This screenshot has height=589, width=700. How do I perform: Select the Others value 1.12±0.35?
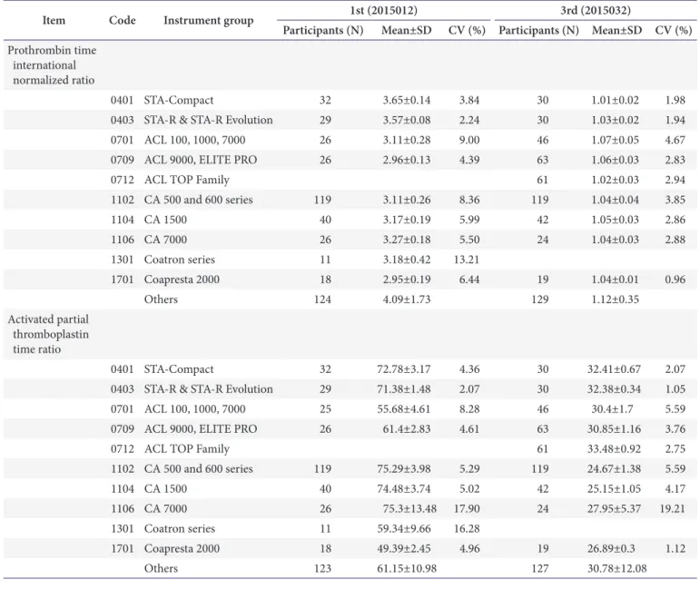point(616,299)
